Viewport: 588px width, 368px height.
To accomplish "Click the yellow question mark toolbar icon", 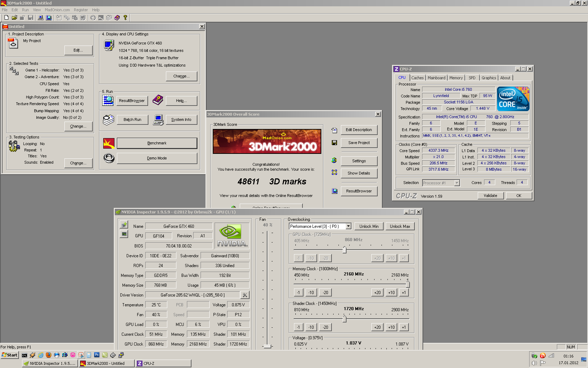I will (125, 18).
